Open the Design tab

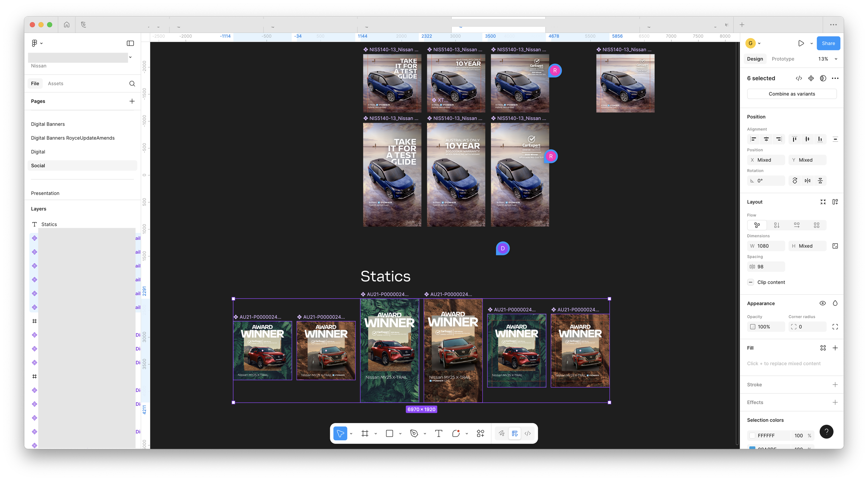(755, 59)
